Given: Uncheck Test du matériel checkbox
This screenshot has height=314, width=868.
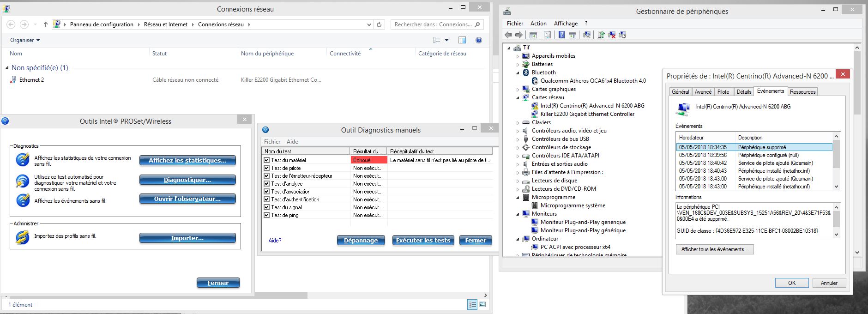Looking at the screenshot, I should tap(266, 160).
